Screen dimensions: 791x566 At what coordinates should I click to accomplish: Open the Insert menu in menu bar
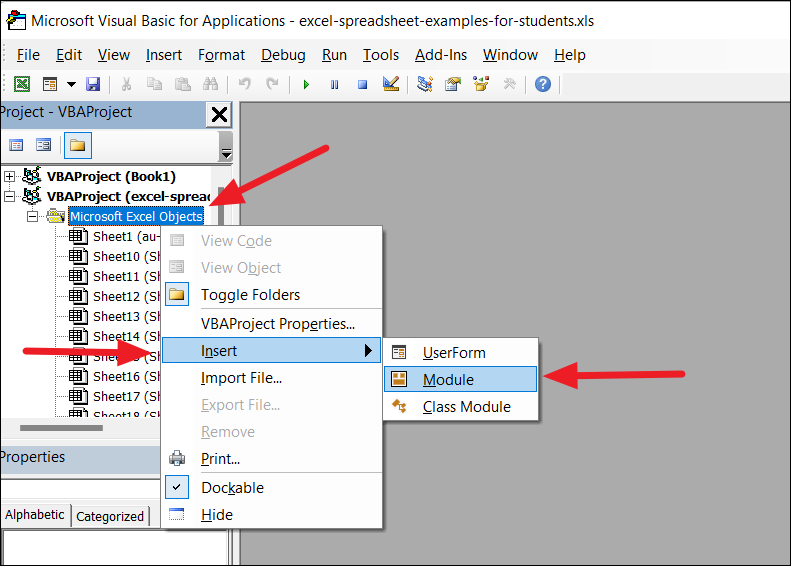click(x=163, y=54)
